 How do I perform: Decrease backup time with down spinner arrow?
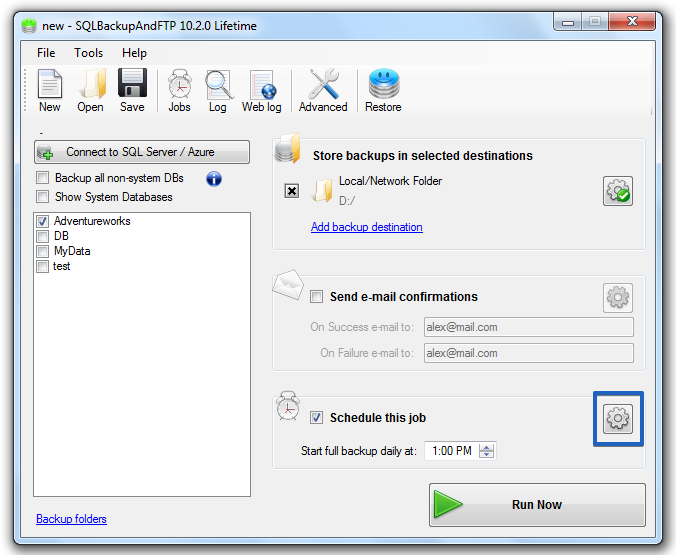pyautogui.click(x=487, y=455)
